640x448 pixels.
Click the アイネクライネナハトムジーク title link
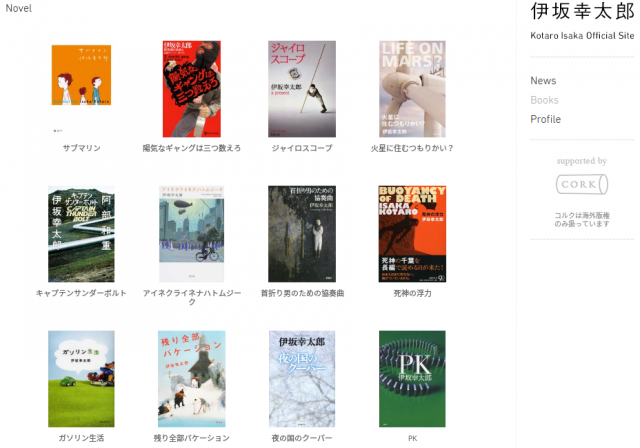pos(191,297)
